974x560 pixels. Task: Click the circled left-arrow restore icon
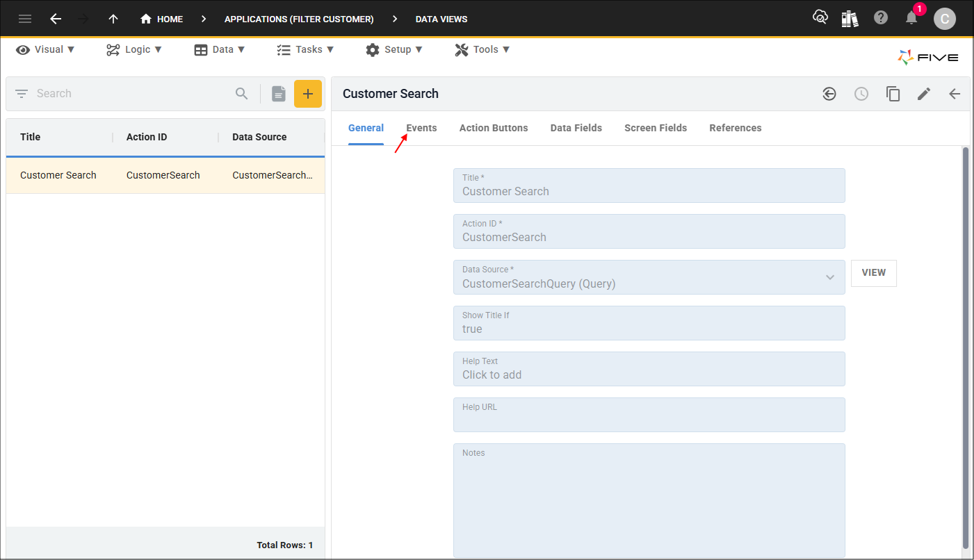pyautogui.click(x=829, y=94)
